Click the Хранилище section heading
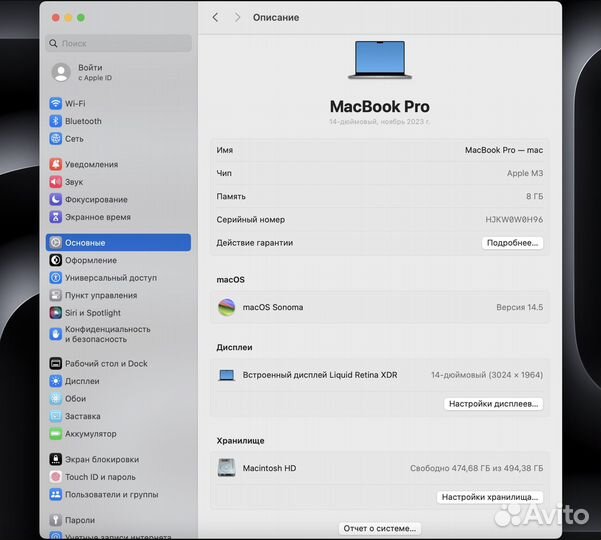The height and width of the screenshot is (540, 601). click(240, 441)
